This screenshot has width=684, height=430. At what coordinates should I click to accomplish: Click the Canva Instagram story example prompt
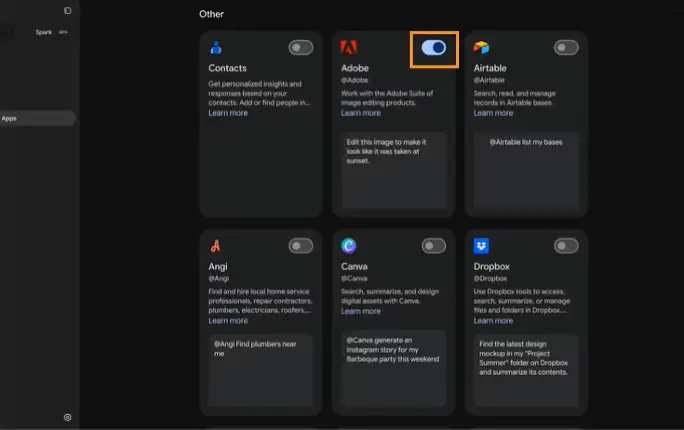394,369
